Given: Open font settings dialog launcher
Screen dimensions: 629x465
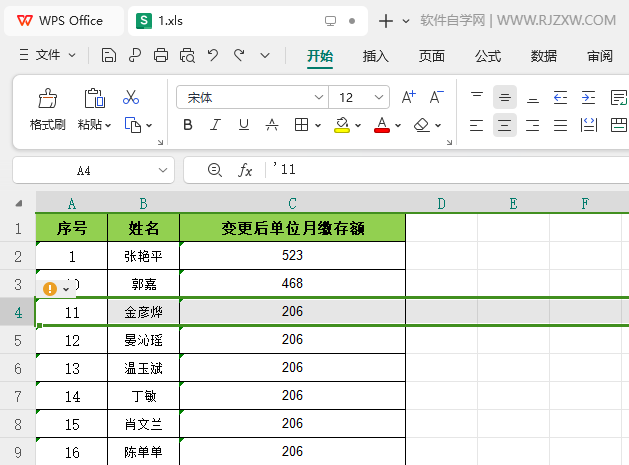Looking at the screenshot, I should tap(449, 142).
